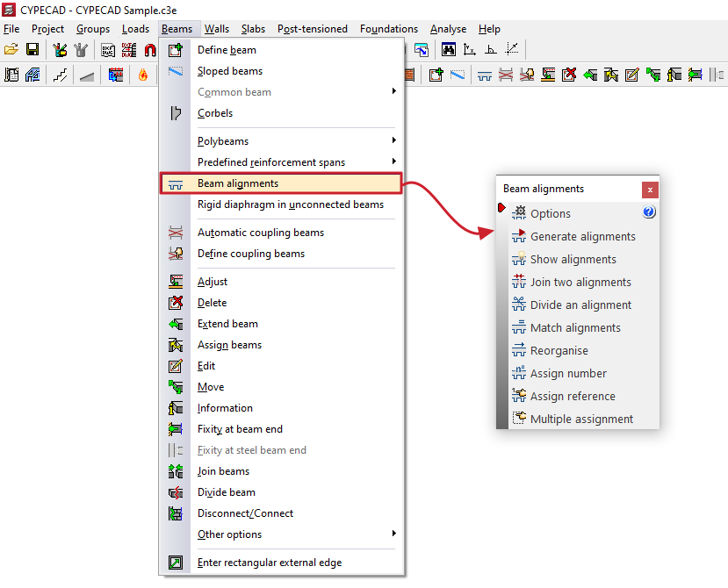Image resolution: width=728 pixels, height=588 pixels.
Task: Choose Disconnect/Connect menu entry
Action: 281,513
